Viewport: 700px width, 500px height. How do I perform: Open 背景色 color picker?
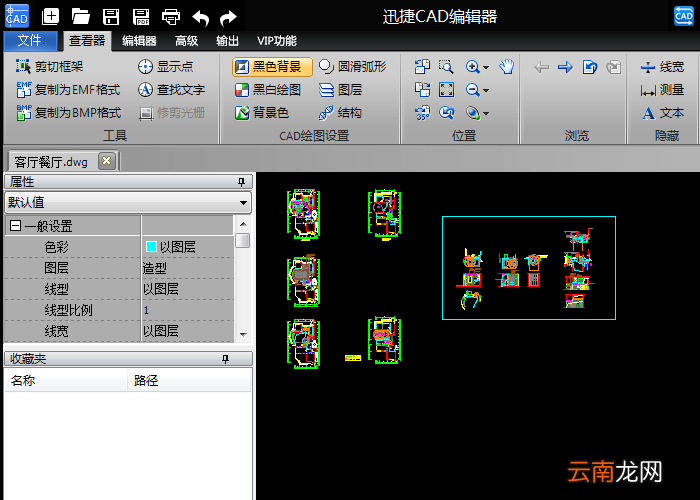coord(262,113)
